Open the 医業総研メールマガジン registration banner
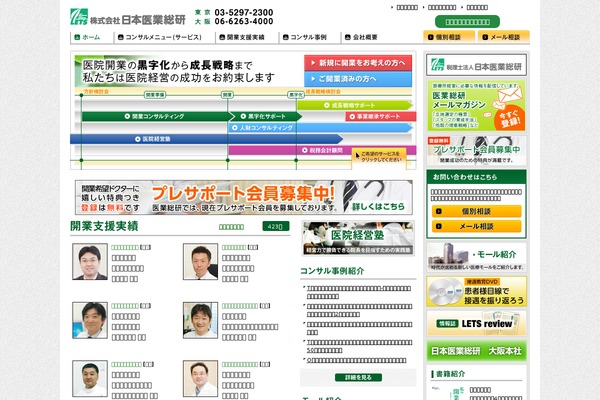This screenshot has width=600, height=400. [x=476, y=106]
